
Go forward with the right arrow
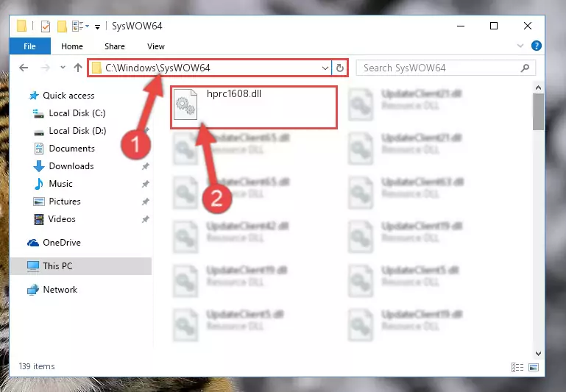coord(46,68)
